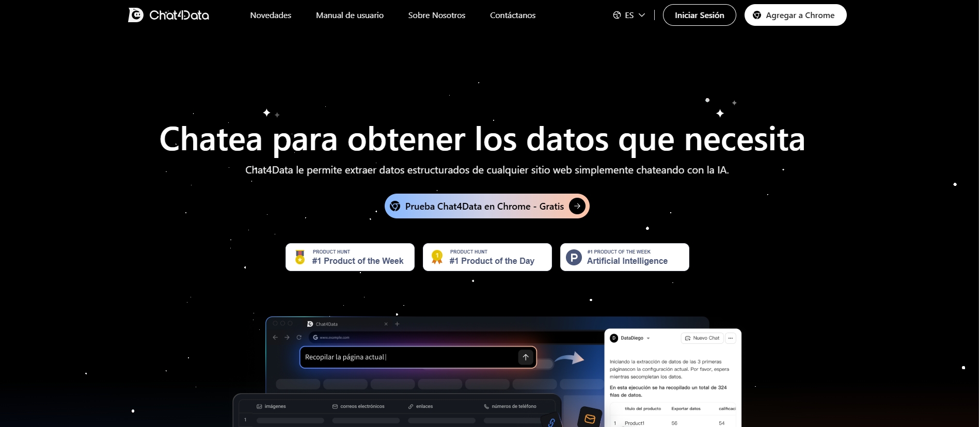This screenshot has height=427, width=980.
Task: Click the globe language icon
Action: tap(617, 15)
